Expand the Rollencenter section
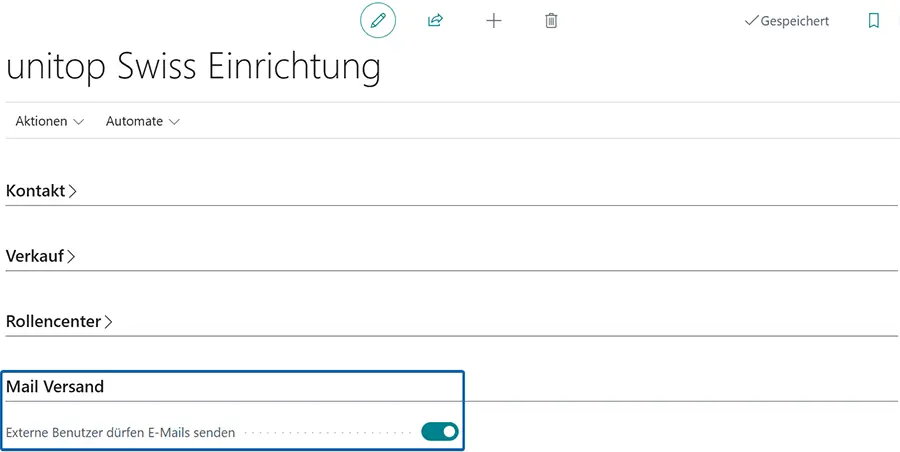This screenshot has width=900, height=452. 59,321
